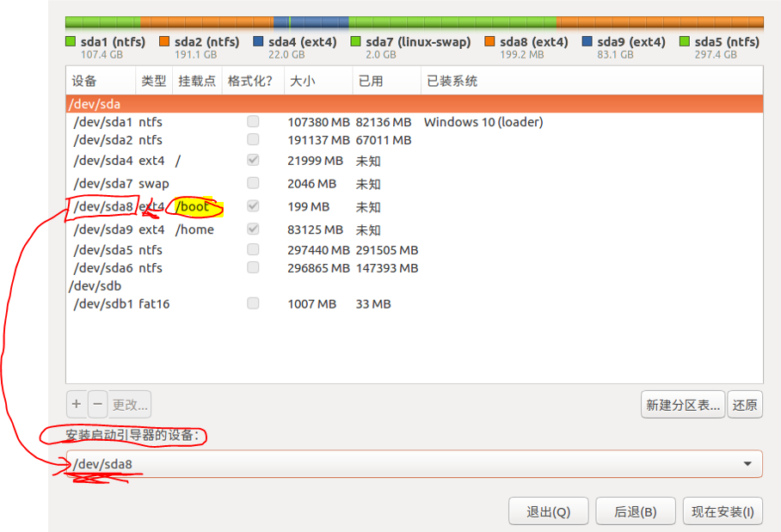The width and height of the screenshot is (781, 532).
Task: Toggle format checkbox for /dev/sda4
Action: [253, 160]
